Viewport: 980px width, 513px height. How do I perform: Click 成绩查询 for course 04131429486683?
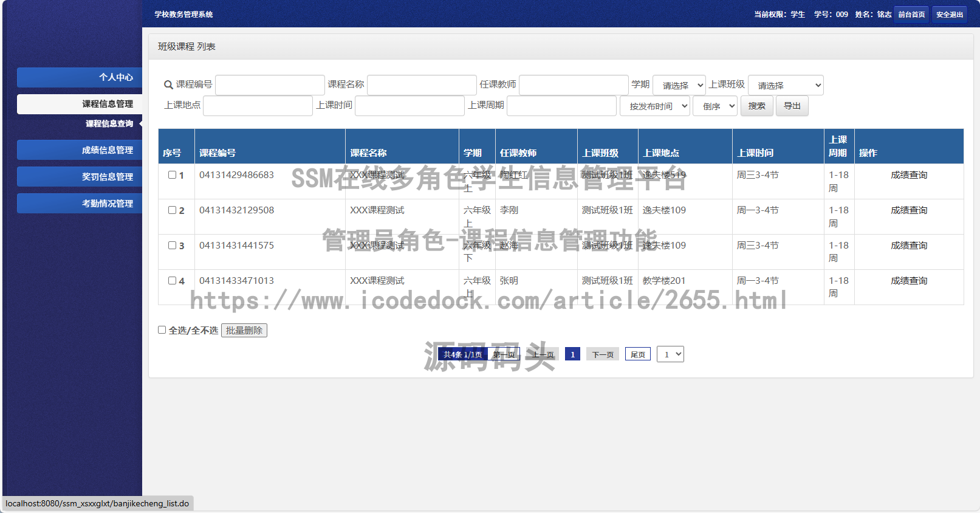click(909, 175)
